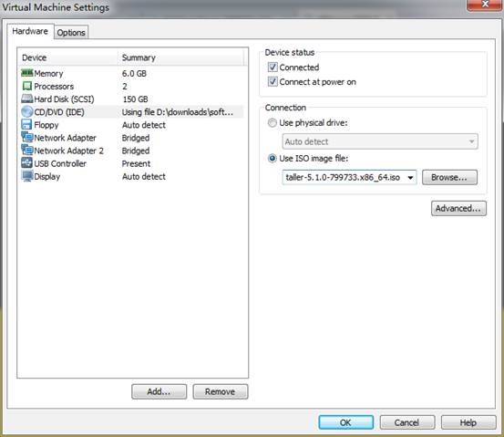Select the Use ISO image file radio button

[x=273, y=159]
